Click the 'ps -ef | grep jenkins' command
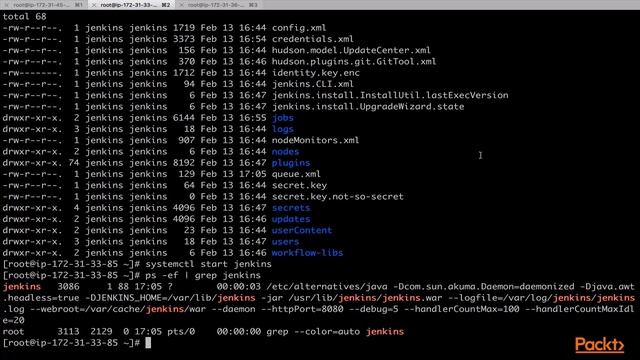The image size is (640, 360). [x=203, y=275]
